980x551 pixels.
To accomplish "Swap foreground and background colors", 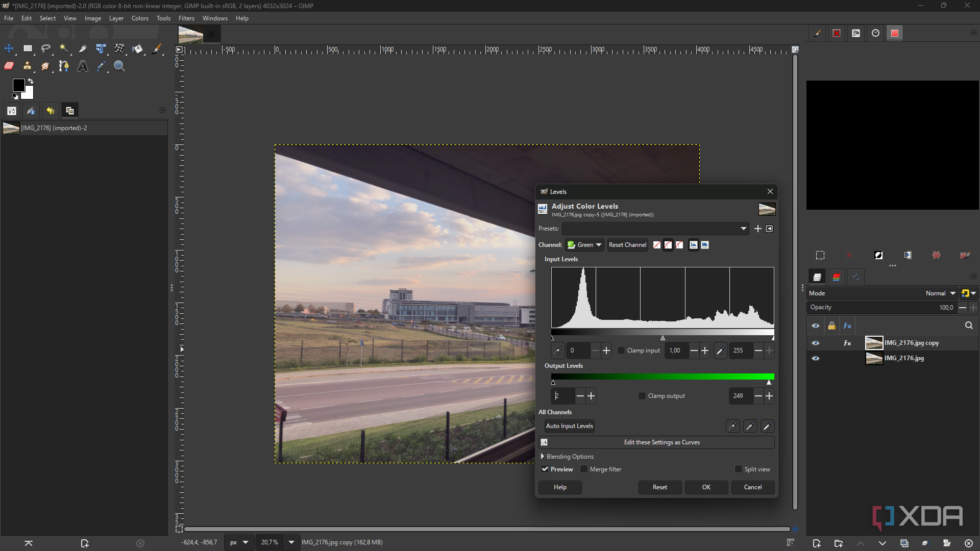I will 31,81.
